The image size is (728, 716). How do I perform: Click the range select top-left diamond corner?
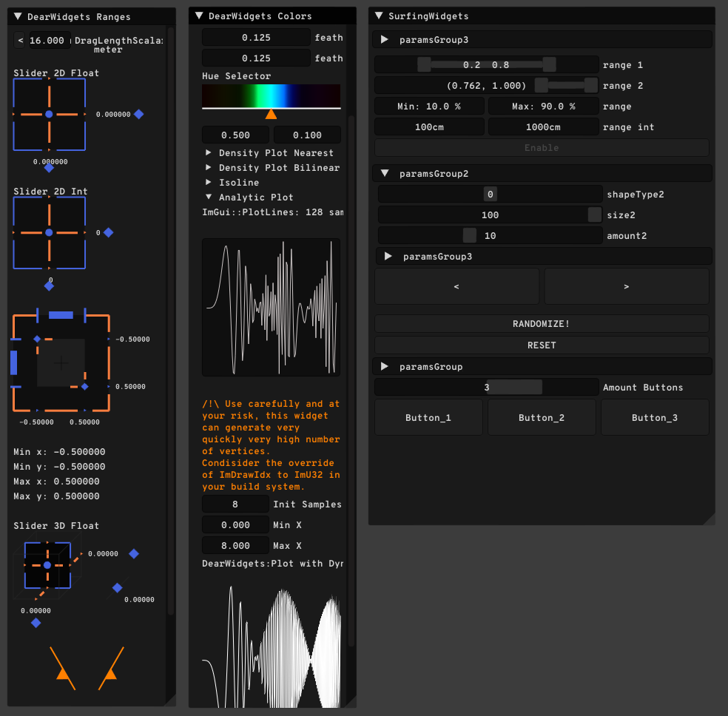(37, 340)
